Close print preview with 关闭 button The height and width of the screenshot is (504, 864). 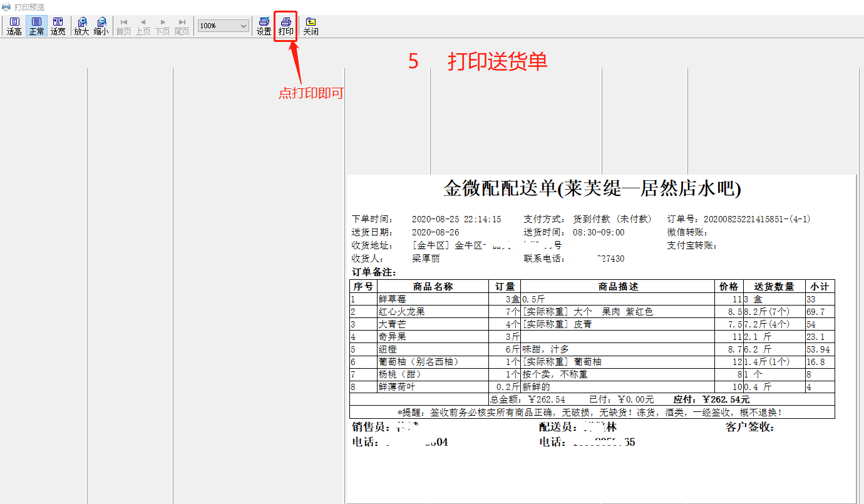pyautogui.click(x=311, y=26)
